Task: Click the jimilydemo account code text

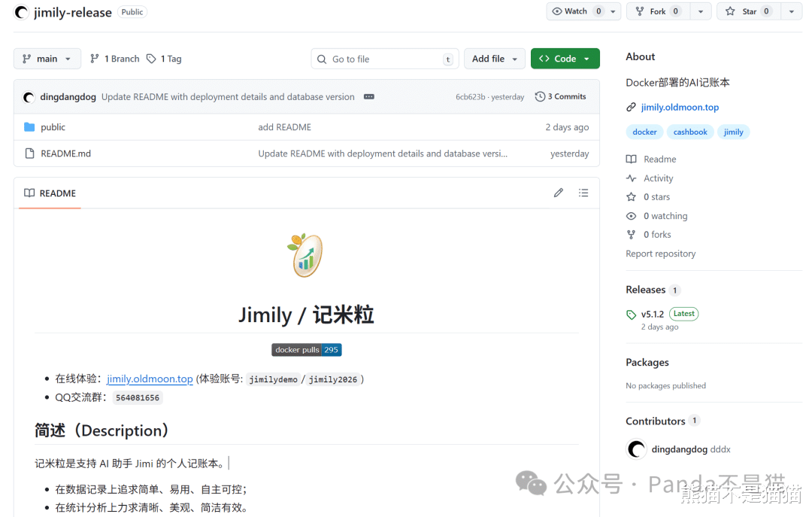Action: [274, 379]
